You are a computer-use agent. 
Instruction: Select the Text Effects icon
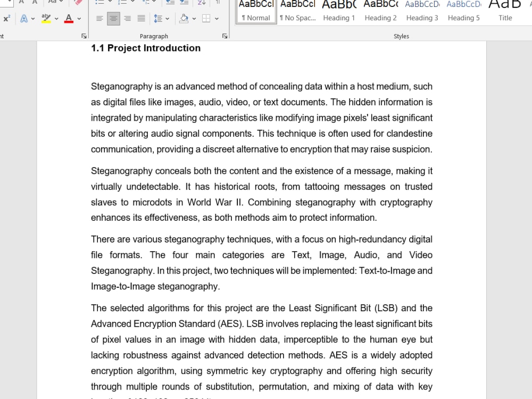[x=24, y=18]
